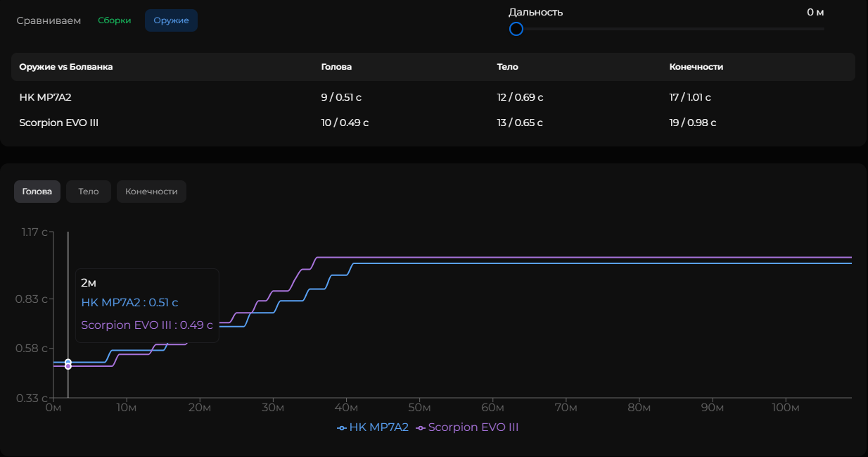Click the purple Scorpion data point on chart

(68, 366)
